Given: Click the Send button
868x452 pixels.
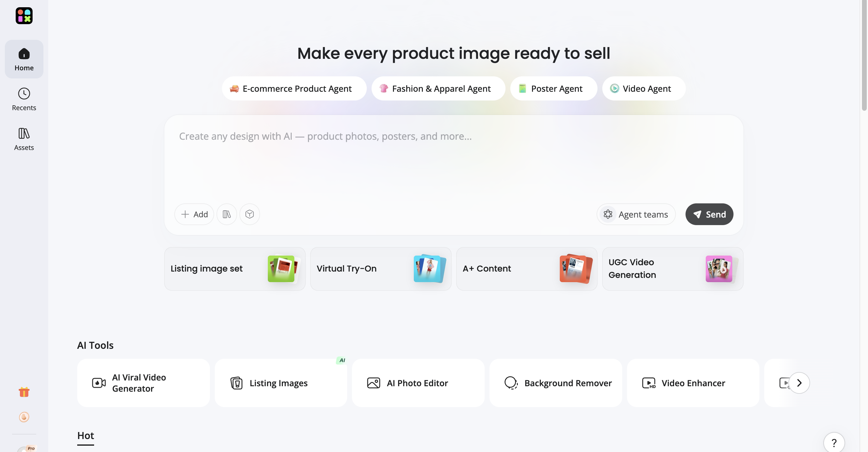Looking at the screenshot, I should click(709, 214).
